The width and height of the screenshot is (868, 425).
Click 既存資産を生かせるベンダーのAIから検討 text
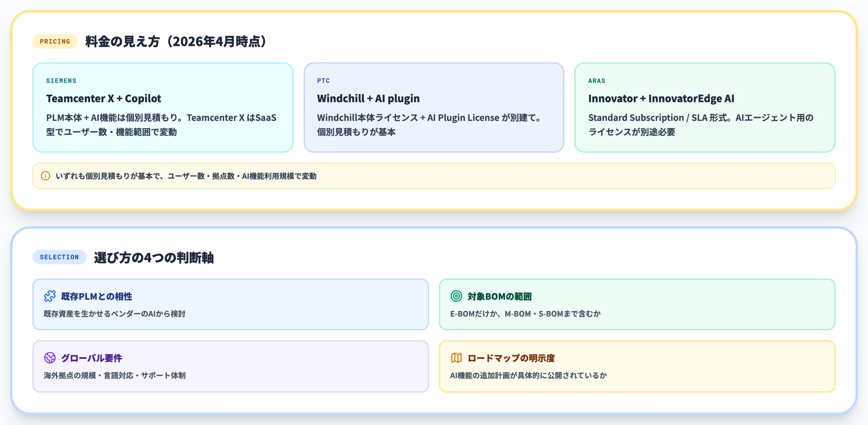pos(114,314)
